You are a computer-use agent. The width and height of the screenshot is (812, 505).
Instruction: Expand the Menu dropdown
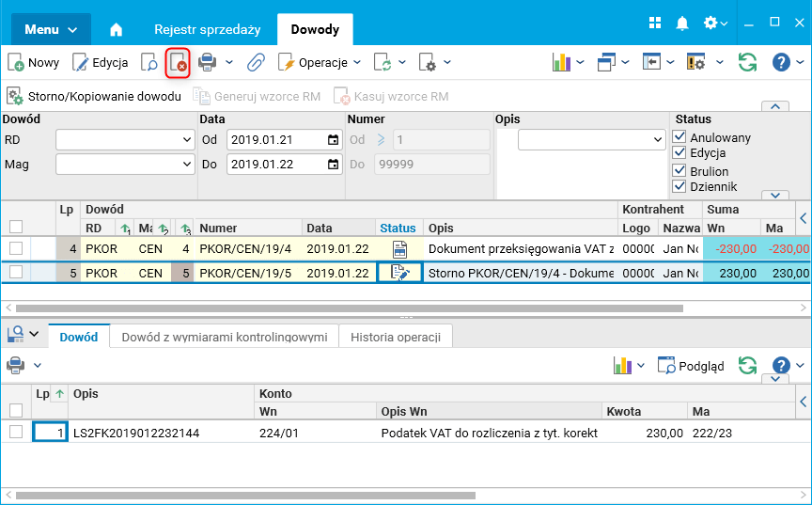[52, 29]
